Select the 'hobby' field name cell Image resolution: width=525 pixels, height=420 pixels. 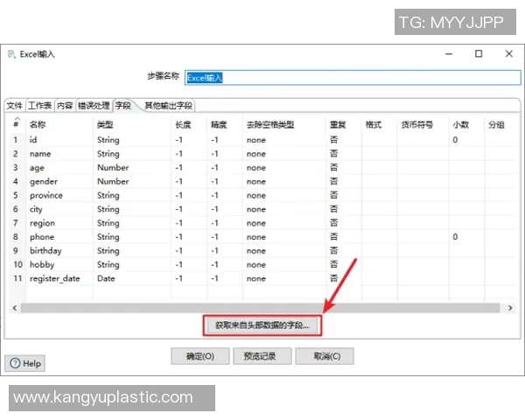click(59, 264)
